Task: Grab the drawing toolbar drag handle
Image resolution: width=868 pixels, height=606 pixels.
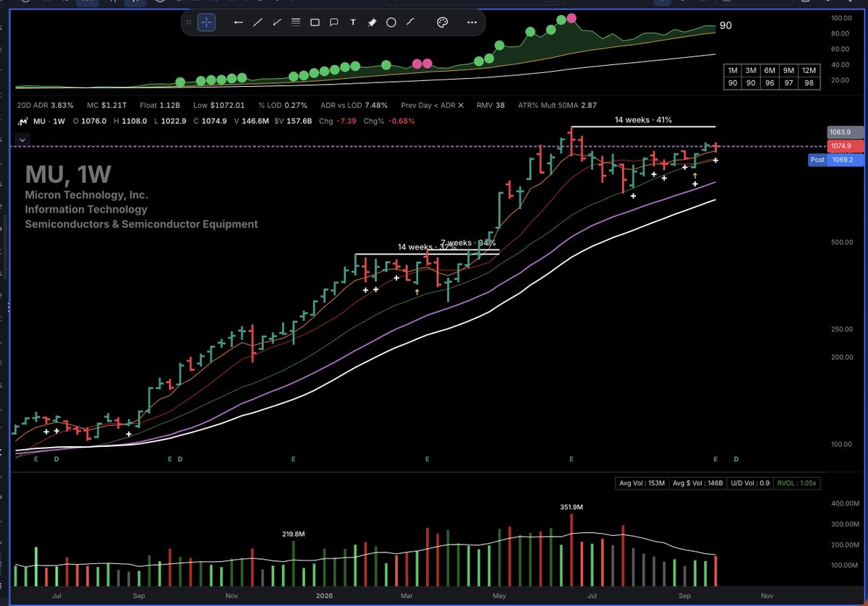Action: [189, 22]
